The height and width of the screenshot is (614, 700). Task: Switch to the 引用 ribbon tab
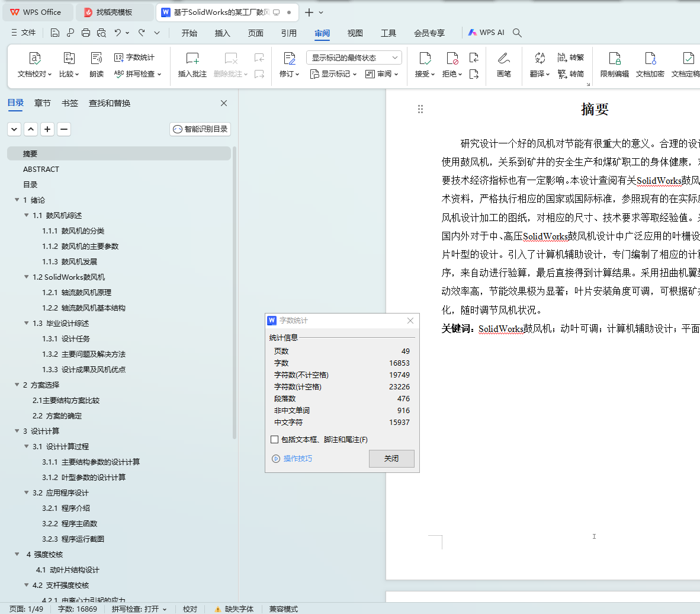tap(289, 33)
